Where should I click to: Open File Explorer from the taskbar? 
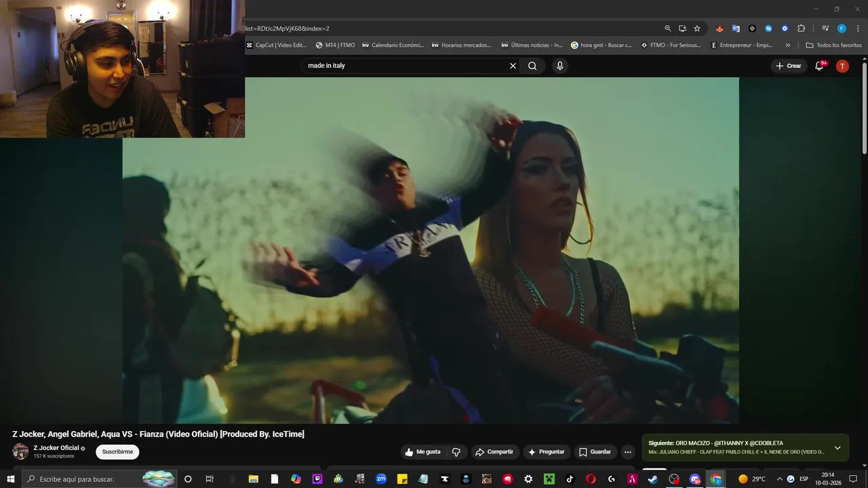click(254, 479)
